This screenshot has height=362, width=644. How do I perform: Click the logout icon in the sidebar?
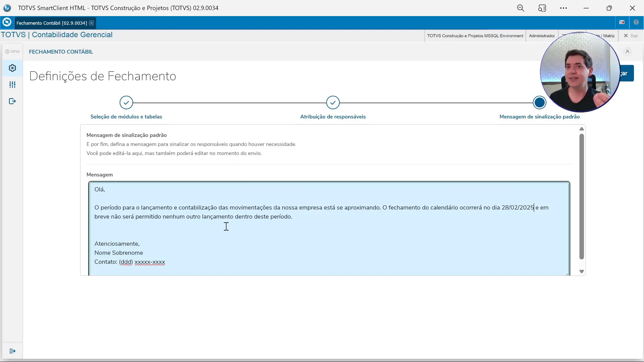[x=12, y=101]
